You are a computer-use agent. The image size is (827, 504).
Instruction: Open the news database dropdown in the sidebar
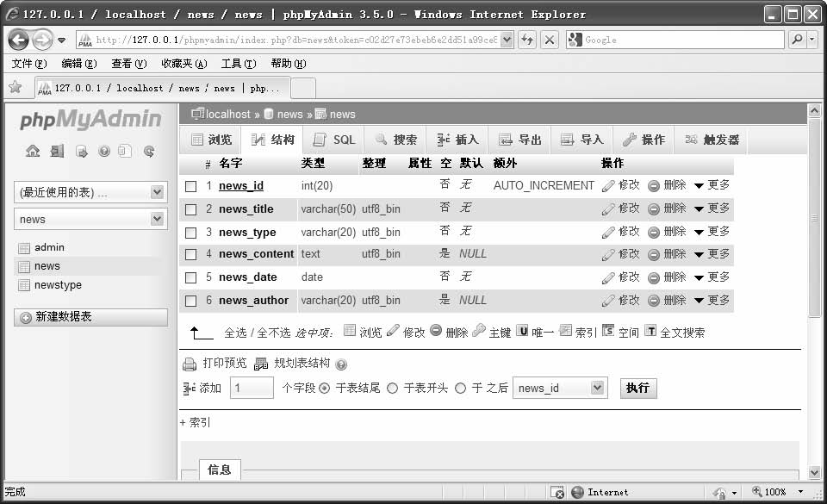90,219
